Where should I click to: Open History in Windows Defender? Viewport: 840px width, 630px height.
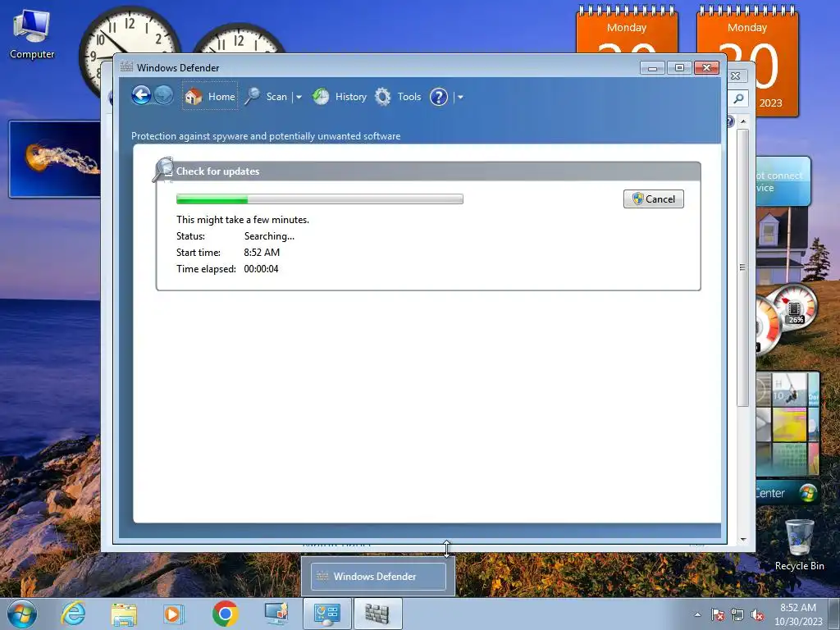click(x=340, y=97)
